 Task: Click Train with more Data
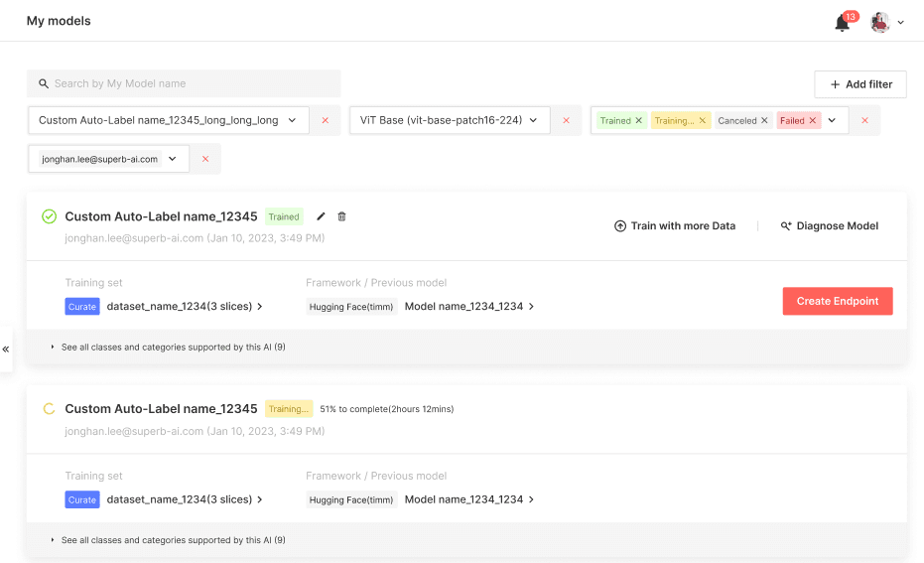[x=675, y=226]
